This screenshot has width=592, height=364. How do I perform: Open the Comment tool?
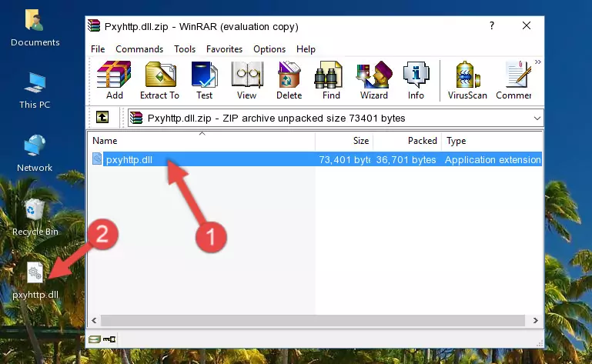[513, 81]
